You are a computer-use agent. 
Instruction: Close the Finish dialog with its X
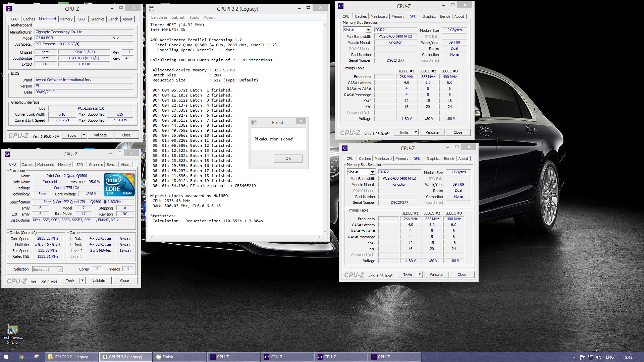click(301, 121)
